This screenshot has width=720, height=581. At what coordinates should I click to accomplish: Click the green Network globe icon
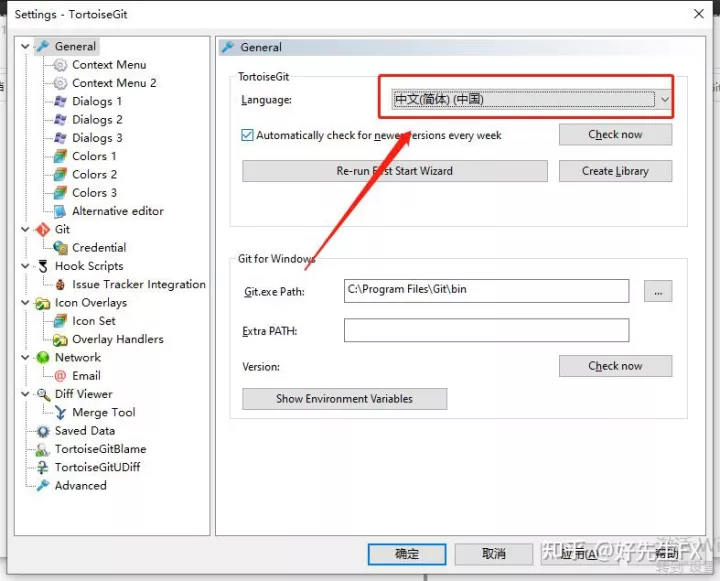pyautogui.click(x=43, y=358)
